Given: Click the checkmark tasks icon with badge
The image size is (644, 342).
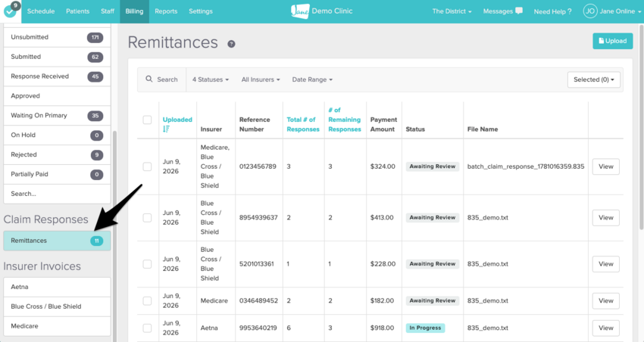Looking at the screenshot, I should tap(11, 11).
